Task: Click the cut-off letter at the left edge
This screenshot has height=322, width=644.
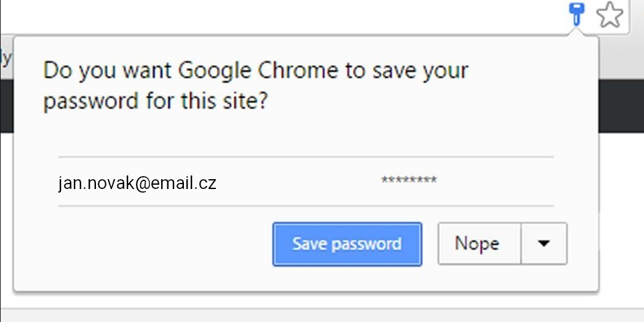Action: tap(6, 58)
